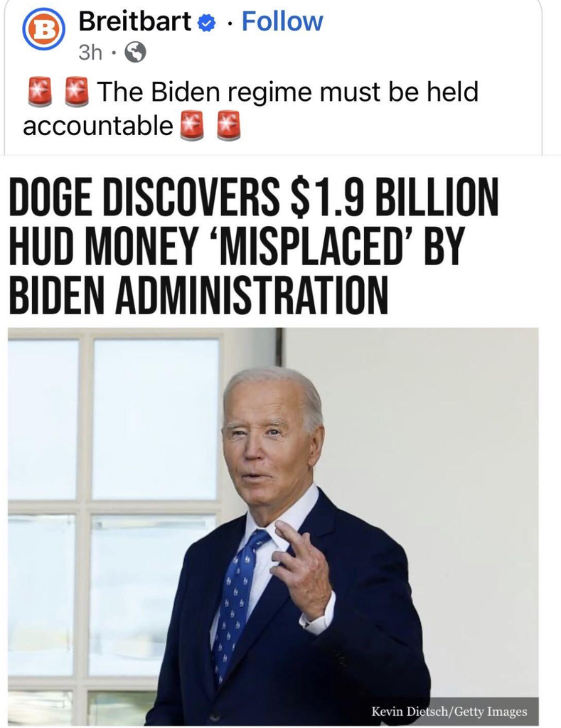Click headline line 'BIDEN ADMINISTRATION'
Viewport: 561px width, 728px height.
(x=198, y=294)
